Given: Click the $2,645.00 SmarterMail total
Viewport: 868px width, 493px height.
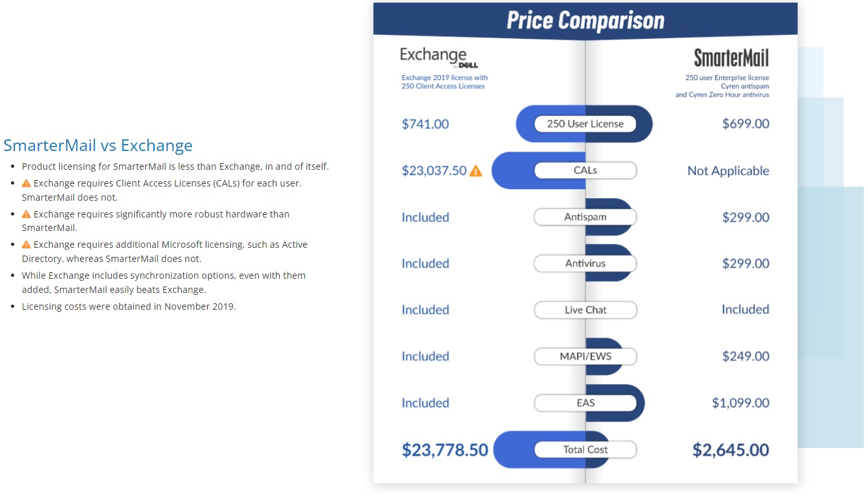Looking at the screenshot, I should (731, 450).
